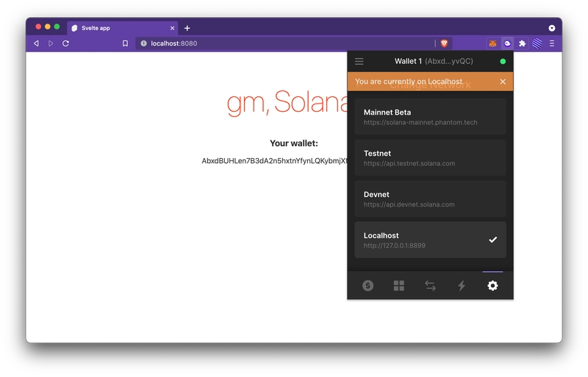Expand the tab search dropdown arrow

tap(552, 28)
